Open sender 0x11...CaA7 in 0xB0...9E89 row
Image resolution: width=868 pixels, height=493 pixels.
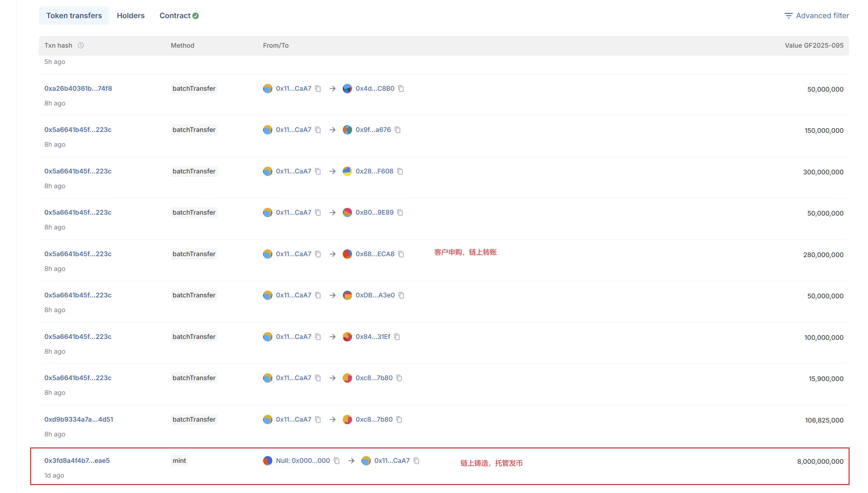click(294, 212)
